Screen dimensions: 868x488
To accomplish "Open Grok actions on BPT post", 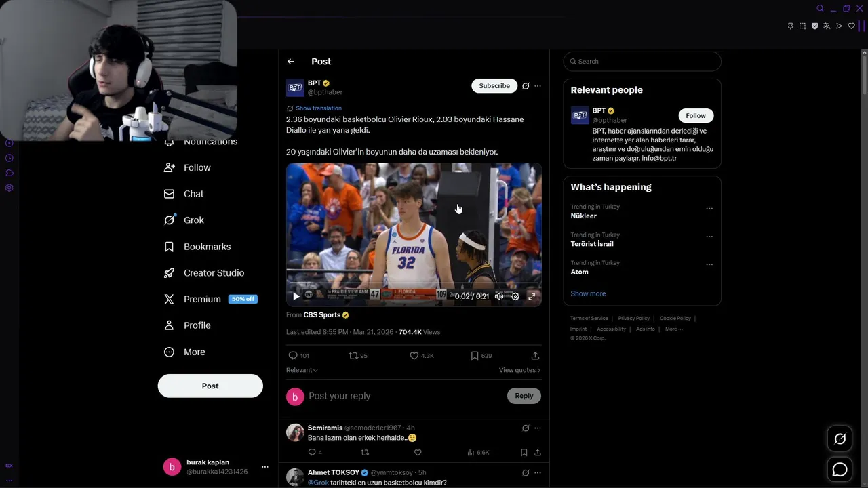I will (x=526, y=86).
